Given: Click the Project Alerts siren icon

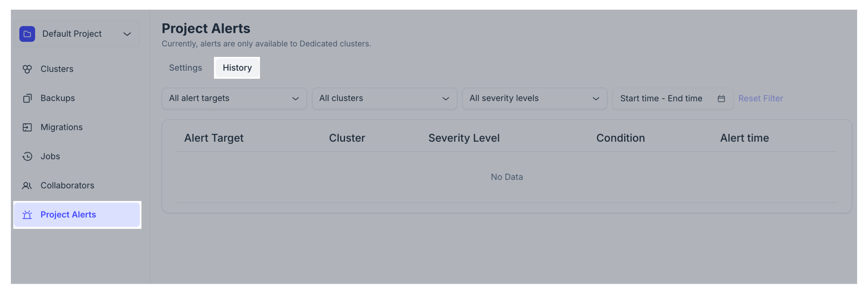Looking at the screenshot, I should pos(27,215).
